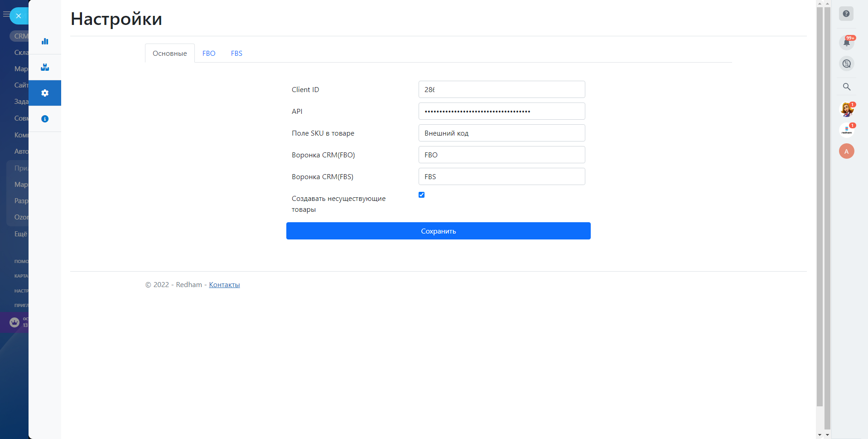The width and height of the screenshot is (868, 439).
Task: Switch to the FBO tab
Action: [209, 54]
